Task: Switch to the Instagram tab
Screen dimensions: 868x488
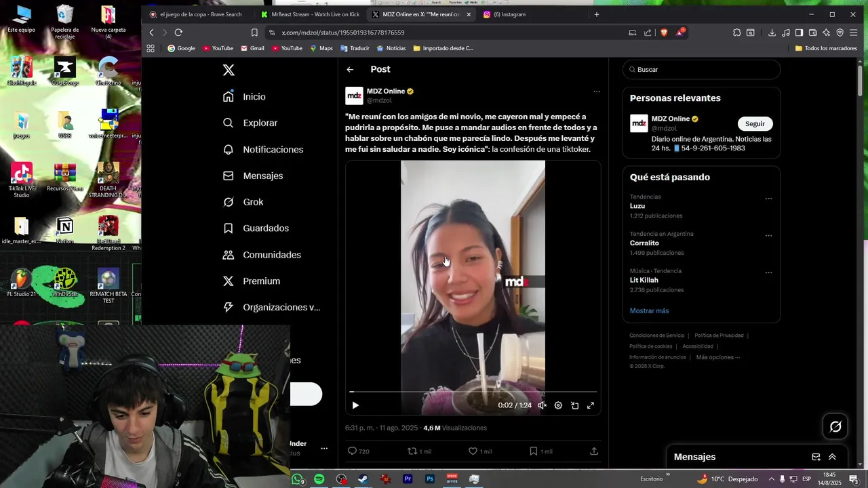Action: click(531, 14)
